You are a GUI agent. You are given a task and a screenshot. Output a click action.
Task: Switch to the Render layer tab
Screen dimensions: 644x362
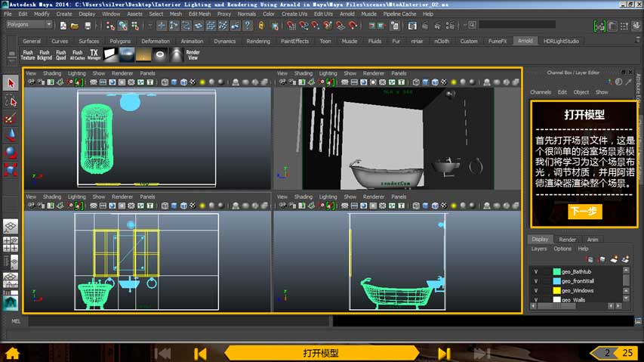567,240
